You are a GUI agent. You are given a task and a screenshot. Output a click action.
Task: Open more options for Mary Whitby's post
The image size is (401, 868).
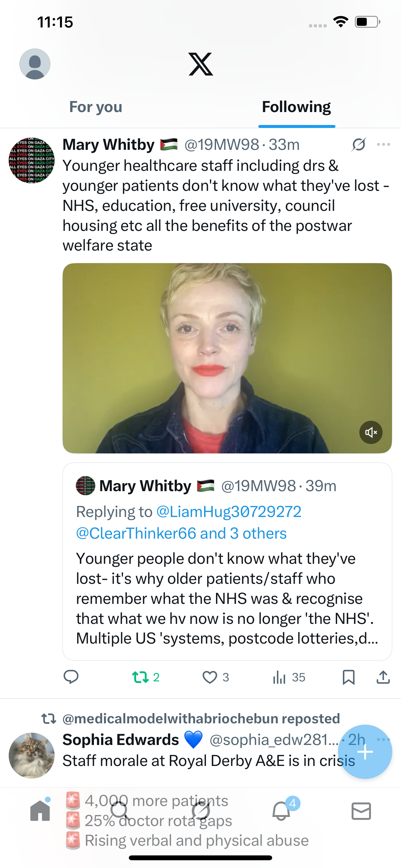coord(384,145)
